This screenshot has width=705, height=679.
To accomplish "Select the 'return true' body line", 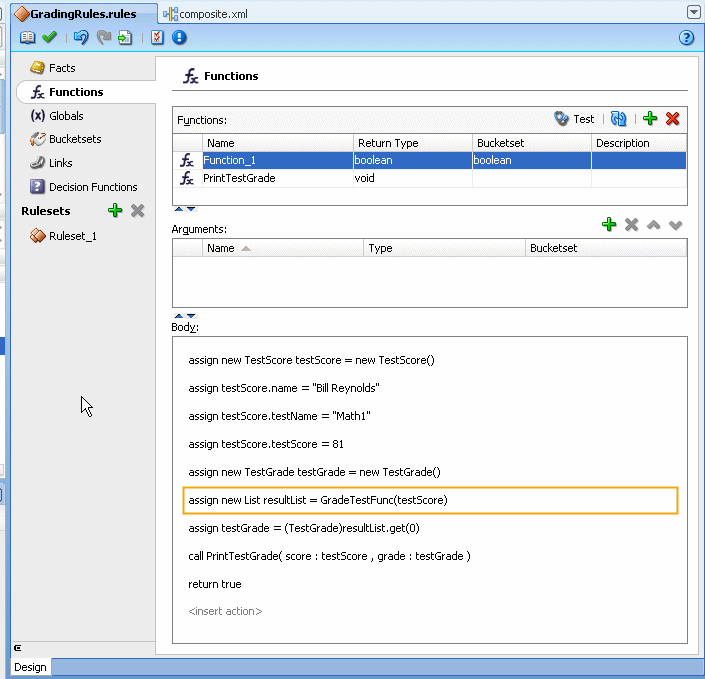I will click(x=214, y=584).
